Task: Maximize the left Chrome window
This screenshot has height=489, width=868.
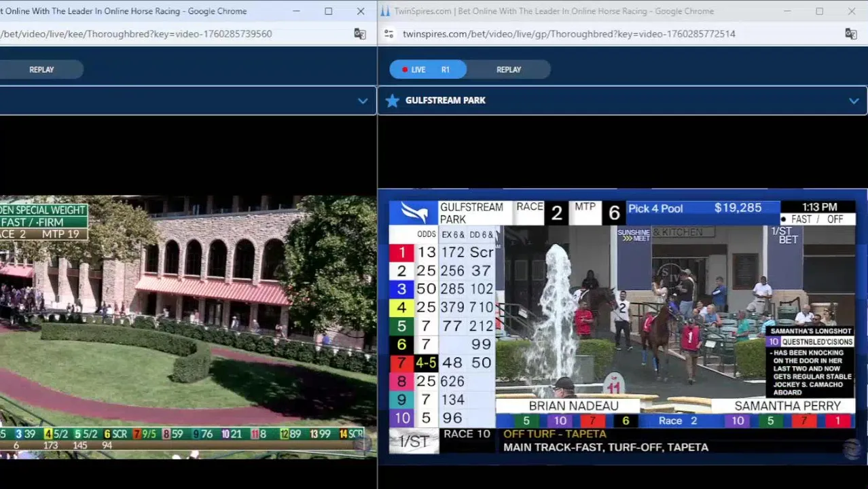Action: (x=329, y=11)
